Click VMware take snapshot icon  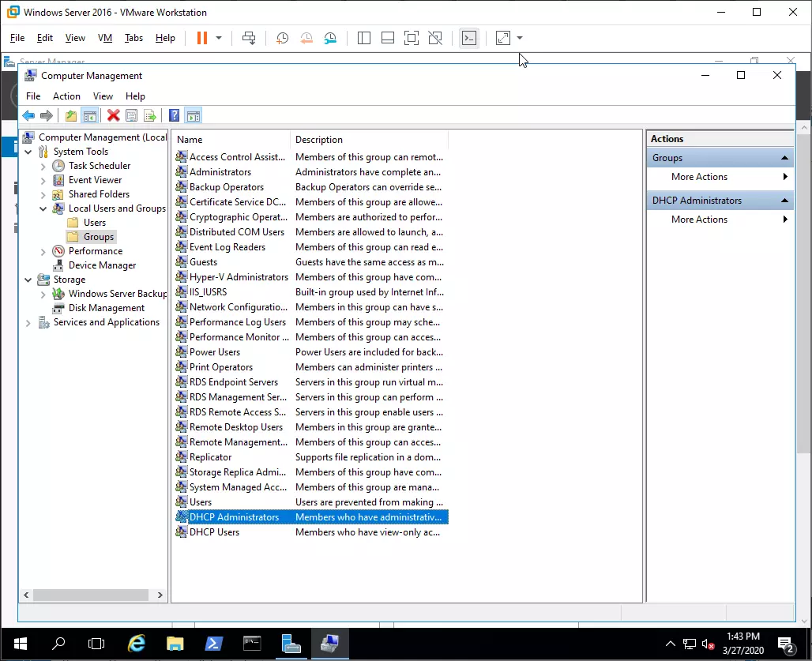pos(282,38)
